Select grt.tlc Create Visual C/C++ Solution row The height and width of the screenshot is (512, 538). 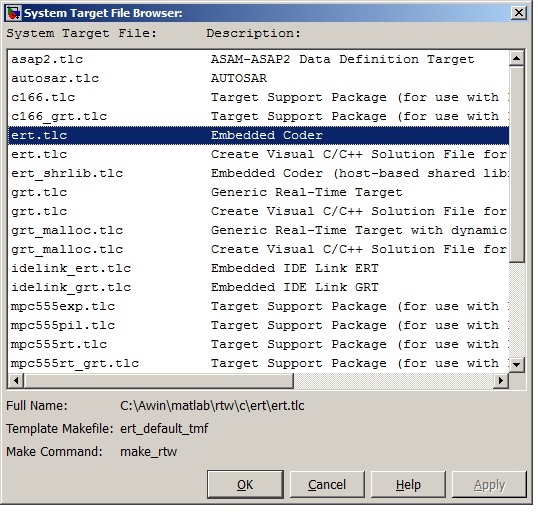tap(258, 211)
